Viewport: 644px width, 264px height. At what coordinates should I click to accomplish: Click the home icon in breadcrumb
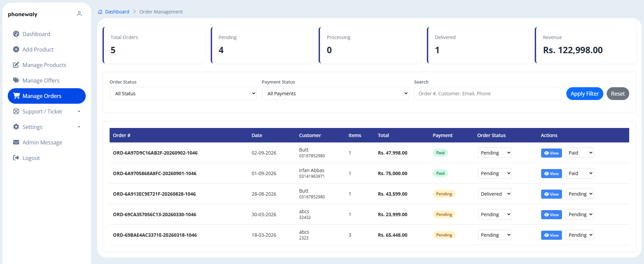click(100, 12)
